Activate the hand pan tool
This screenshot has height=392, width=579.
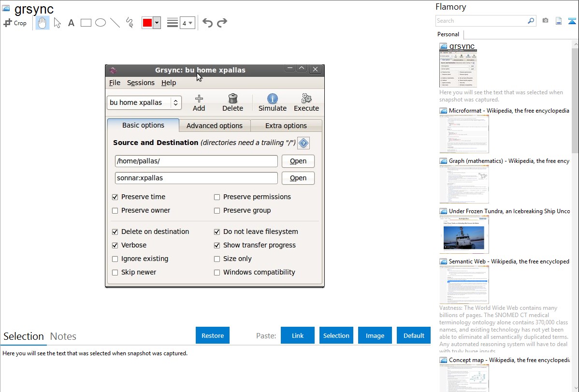click(42, 23)
